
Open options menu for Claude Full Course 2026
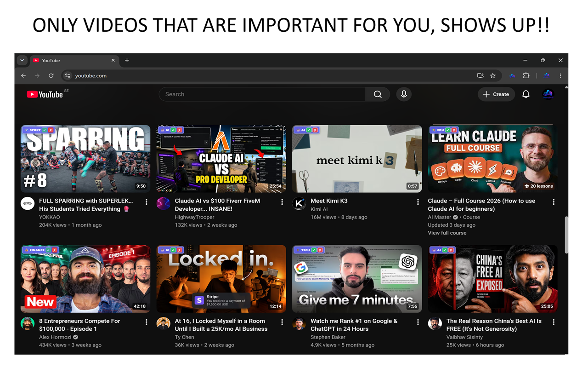pyautogui.click(x=554, y=202)
